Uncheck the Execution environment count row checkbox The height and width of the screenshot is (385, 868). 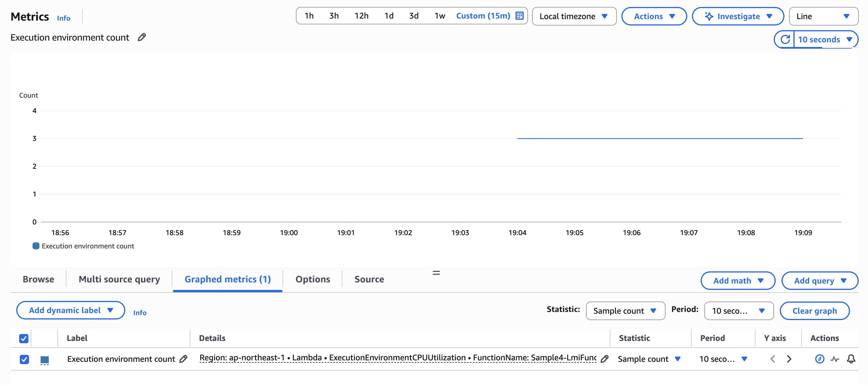24,359
